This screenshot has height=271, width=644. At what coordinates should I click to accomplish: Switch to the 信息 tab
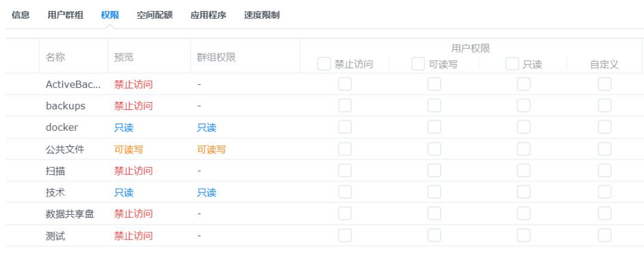click(x=20, y=15)
